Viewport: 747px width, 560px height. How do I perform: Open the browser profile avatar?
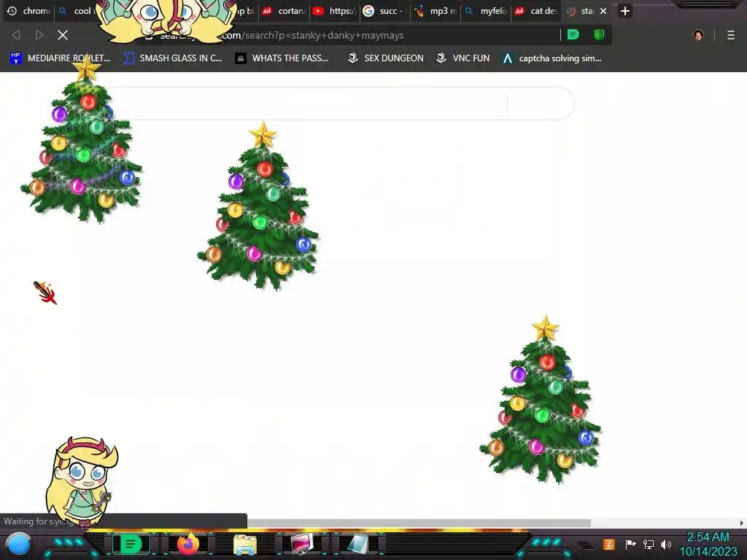(x=698, y=35)
